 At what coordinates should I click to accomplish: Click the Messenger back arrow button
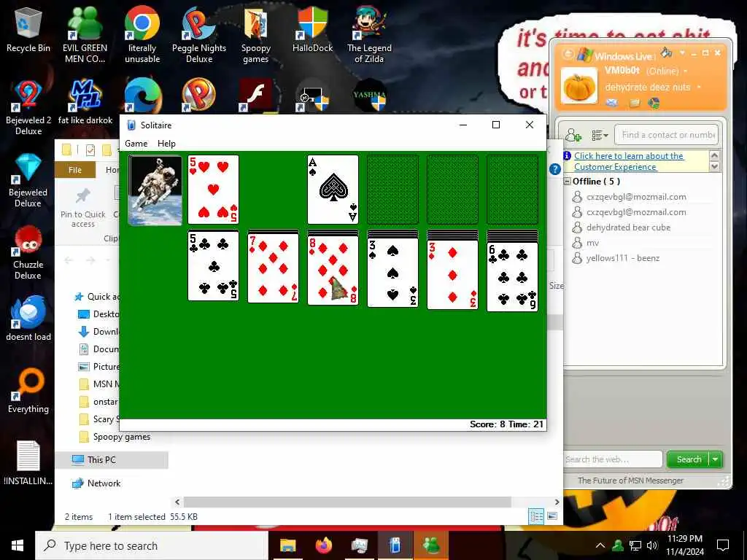[568, 54]
